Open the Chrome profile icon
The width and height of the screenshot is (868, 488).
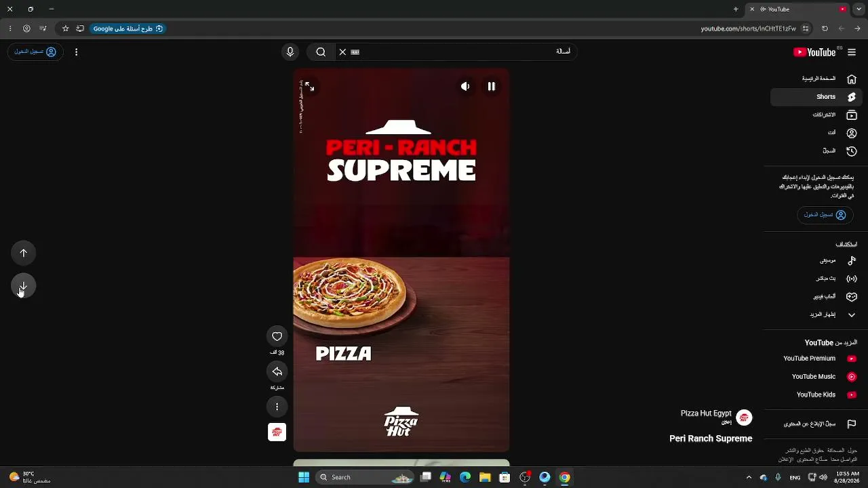point(26,28)
